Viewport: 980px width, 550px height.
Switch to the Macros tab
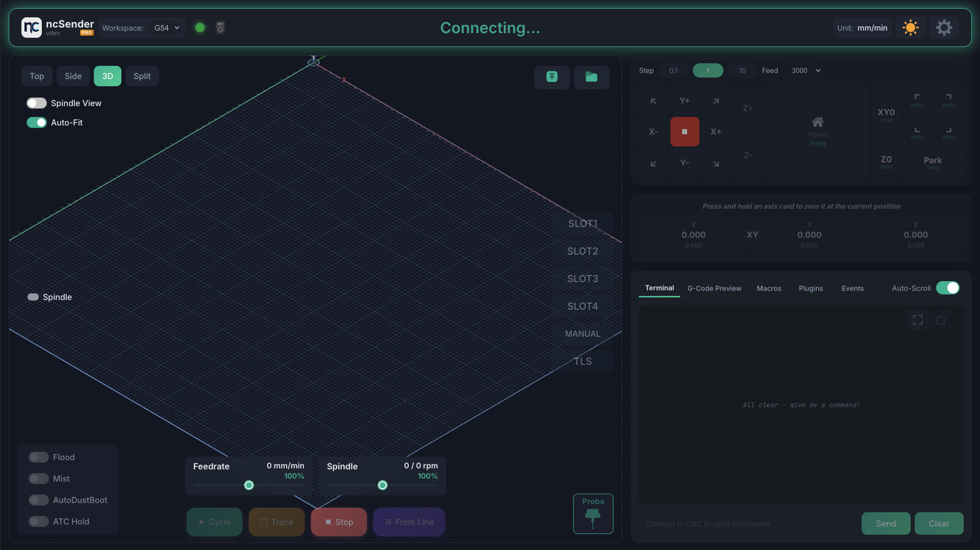[769, 288]
